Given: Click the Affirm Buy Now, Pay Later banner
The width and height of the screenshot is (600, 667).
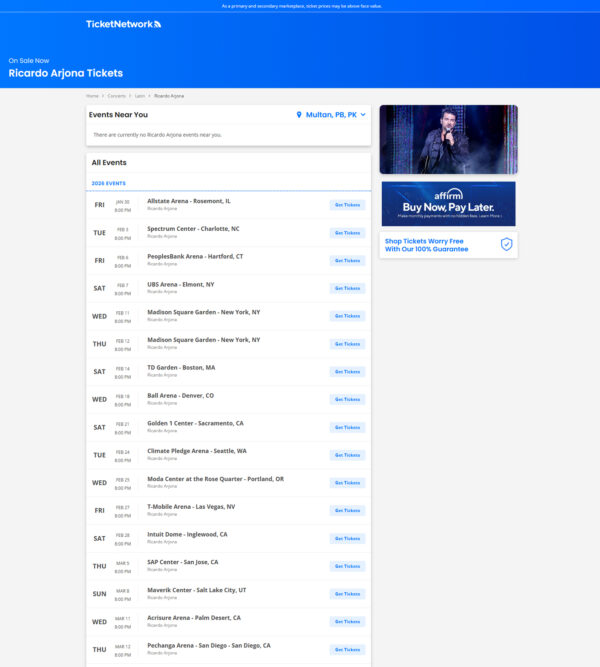Looking at the screenshot, I should [449, 204].
